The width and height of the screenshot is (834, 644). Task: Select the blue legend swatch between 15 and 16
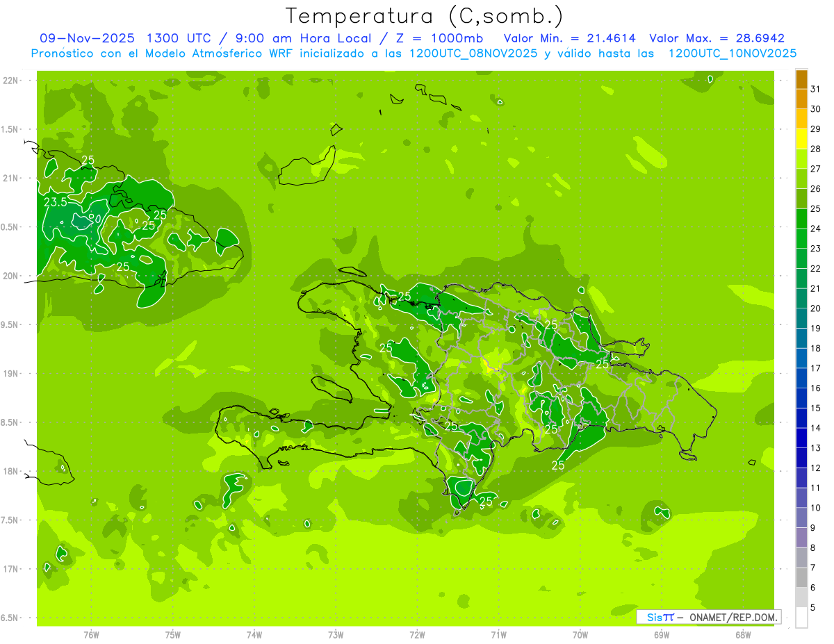point(801,398)
